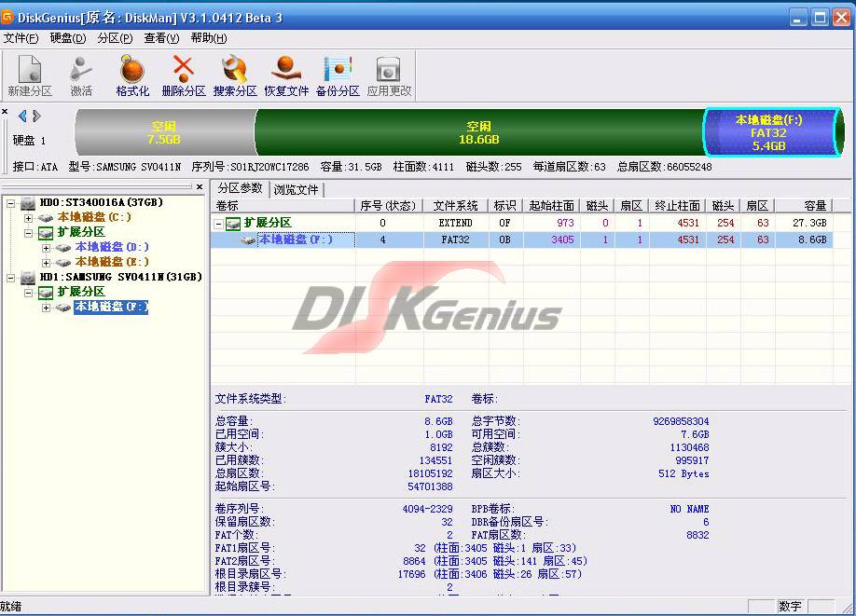Image resolution: width=856 pixels, height=616 pixels.
Task: Open the 硬盘(D) menu
Action: (68, 38)
